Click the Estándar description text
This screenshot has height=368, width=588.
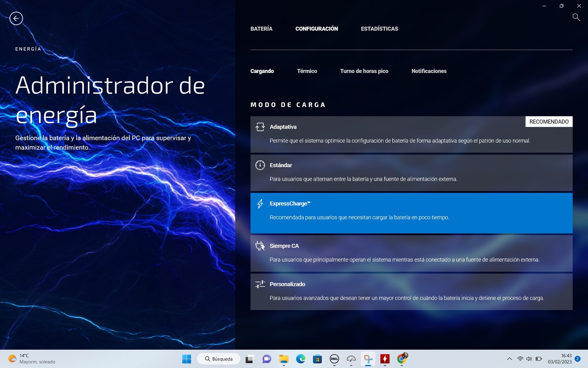363,179
